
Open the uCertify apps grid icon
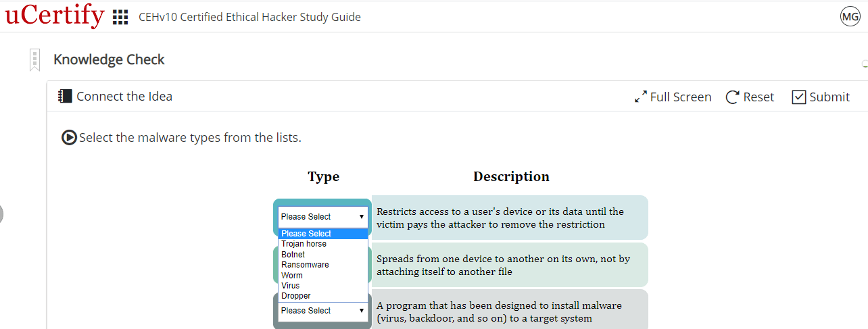click(120, 18)
